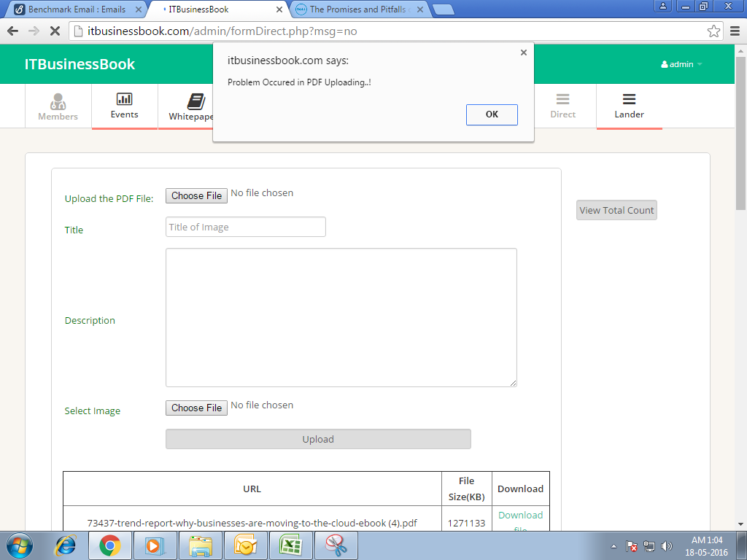Close the alert dialog with the X

(523, 52)
